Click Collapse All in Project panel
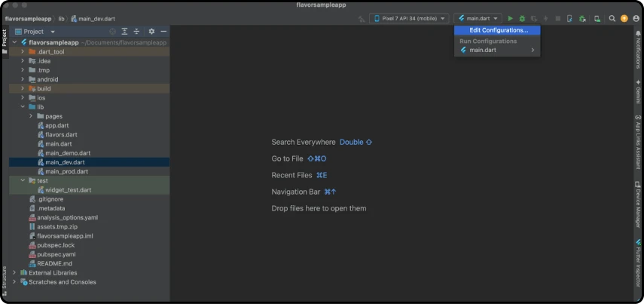The width and height of the screenshot is (644, 304). tap(136, 32)
